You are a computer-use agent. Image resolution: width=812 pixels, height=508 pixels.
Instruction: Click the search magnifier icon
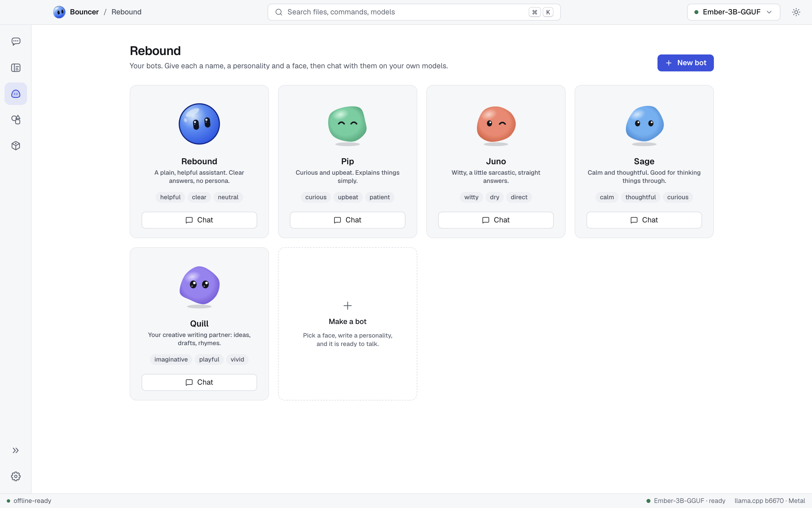click(279, 12)
